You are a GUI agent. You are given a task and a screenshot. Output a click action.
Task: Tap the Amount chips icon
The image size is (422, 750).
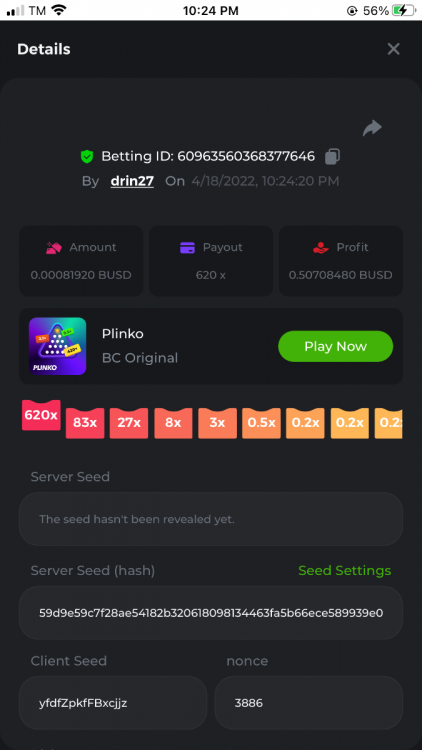click(54, 248)
